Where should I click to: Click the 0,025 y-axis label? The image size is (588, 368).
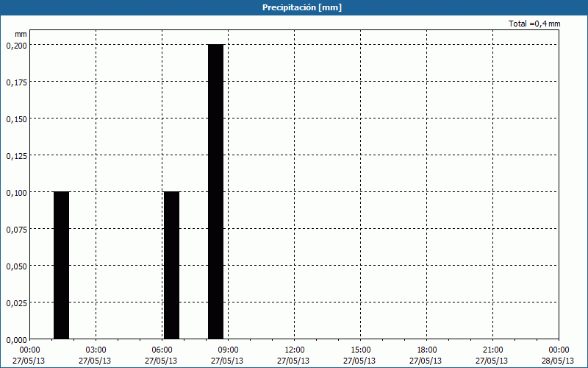pyautogui.click(x=16, y=303)
